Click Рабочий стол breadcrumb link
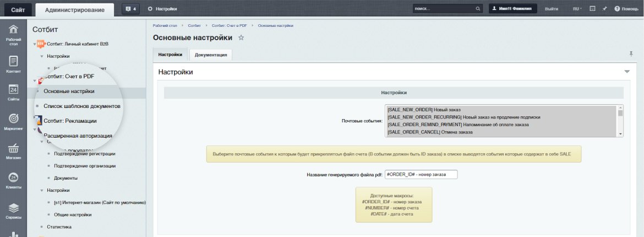 click(165, 25)
